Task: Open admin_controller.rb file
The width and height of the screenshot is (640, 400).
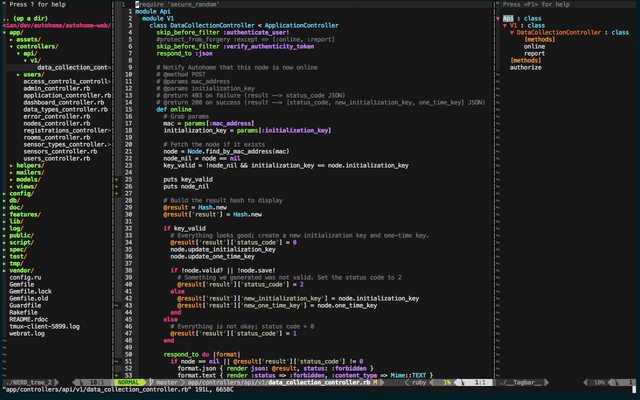Action: pyautogui.click(x=57, y=89)
